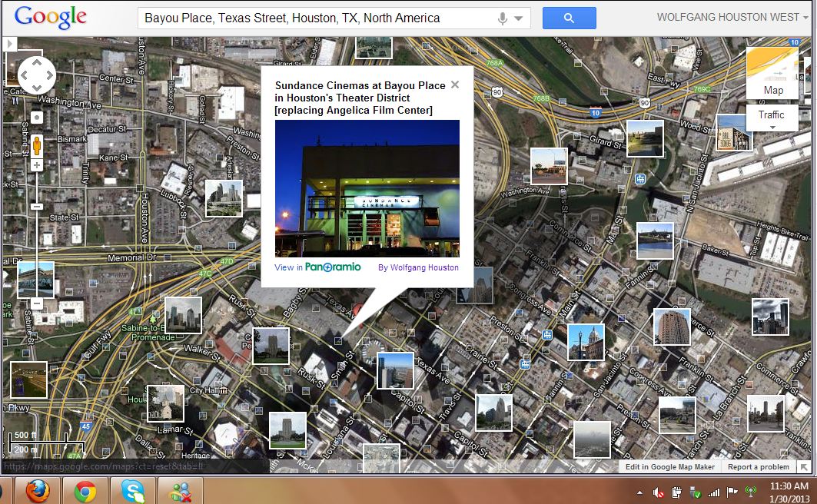Open the bayou water photo thumbnail near Fannin St

click(655, 240)
